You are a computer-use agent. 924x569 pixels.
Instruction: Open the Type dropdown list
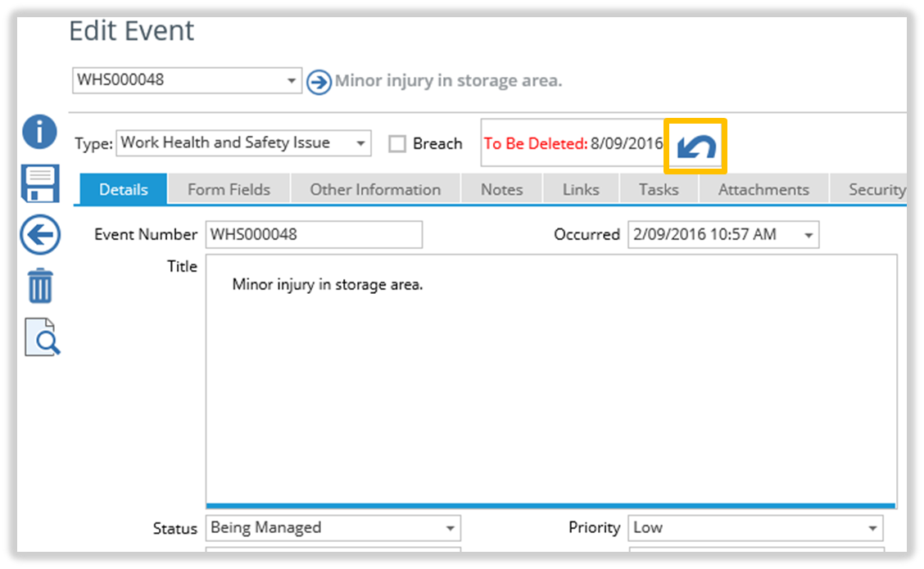coord(360,143)
